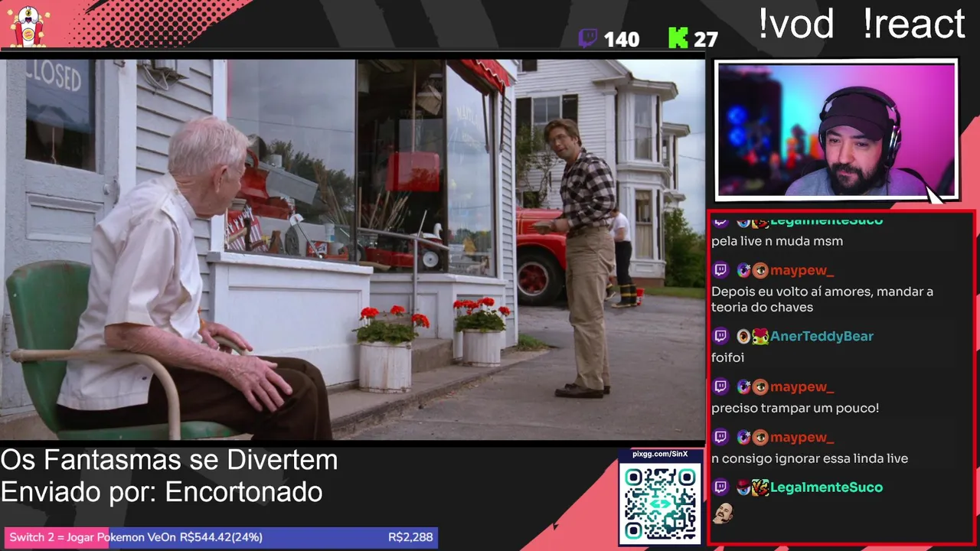
Task: Click LegalmenteSuco username in the bottom chat row
Action: 826,487
